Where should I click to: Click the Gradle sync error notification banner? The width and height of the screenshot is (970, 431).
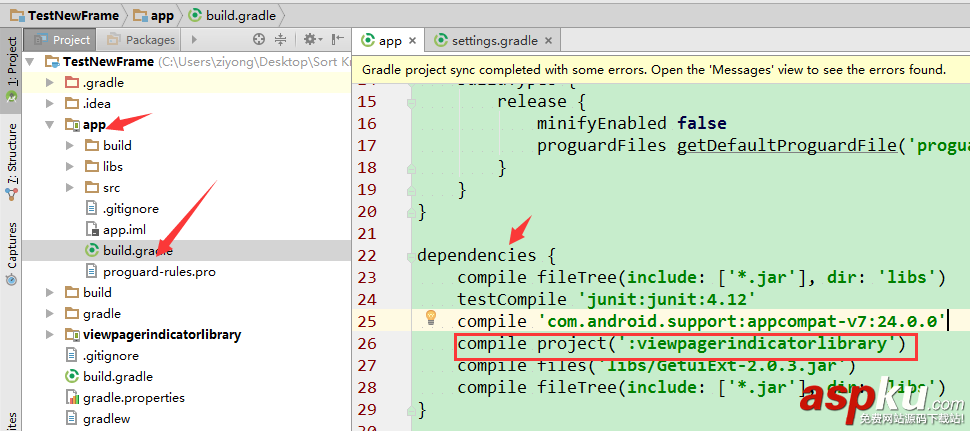pos(661,70)
